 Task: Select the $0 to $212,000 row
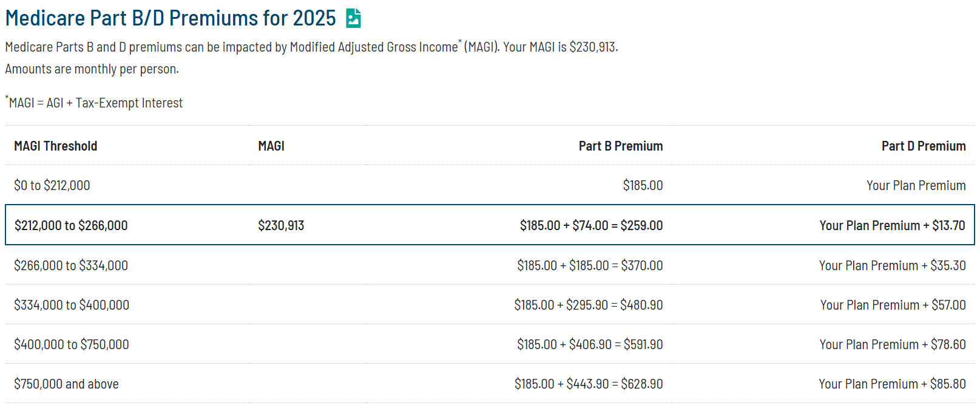tap(490, 185)
